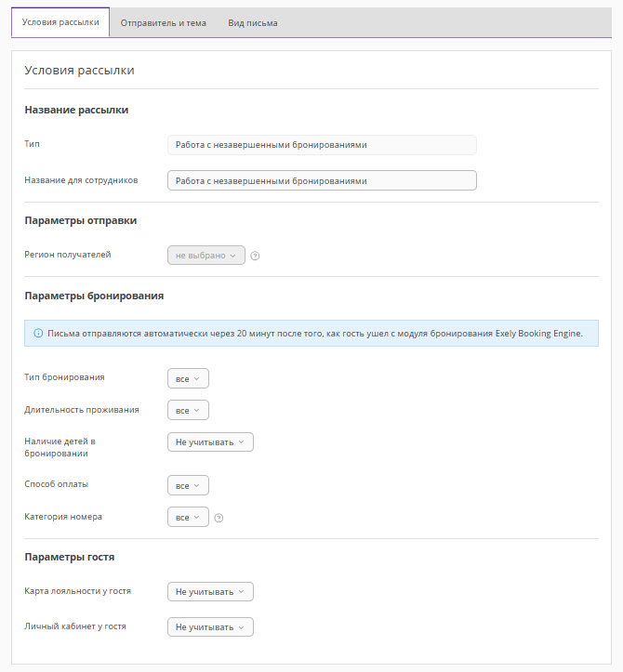The width and height of the screenshot is (623, 672).
Task: Open the Категория номера dropdown
Action: pos(188,517)
